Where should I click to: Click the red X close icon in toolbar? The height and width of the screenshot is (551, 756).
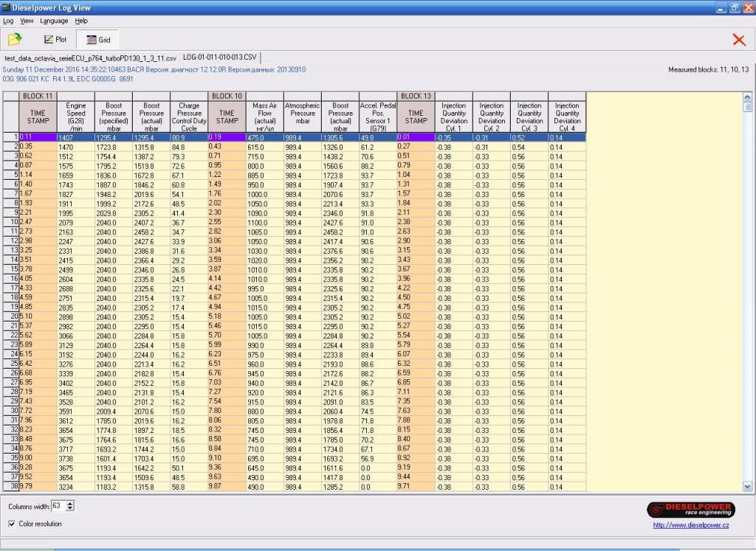pos(738,40)
